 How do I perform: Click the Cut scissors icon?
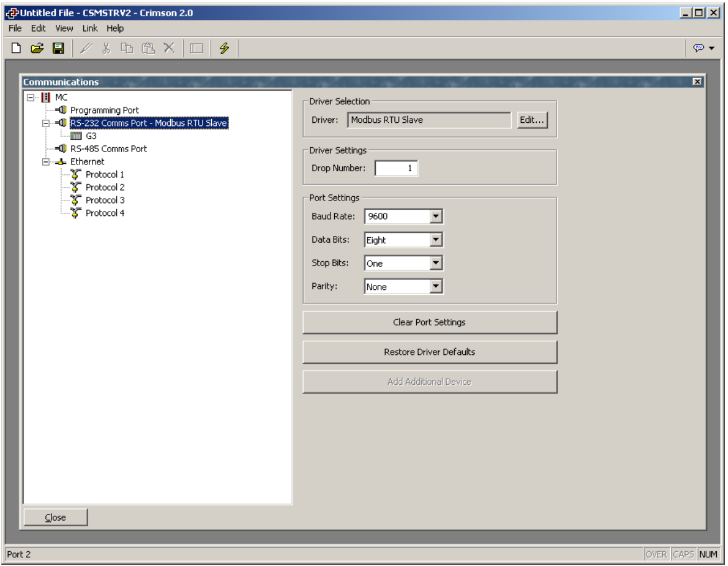106,48
